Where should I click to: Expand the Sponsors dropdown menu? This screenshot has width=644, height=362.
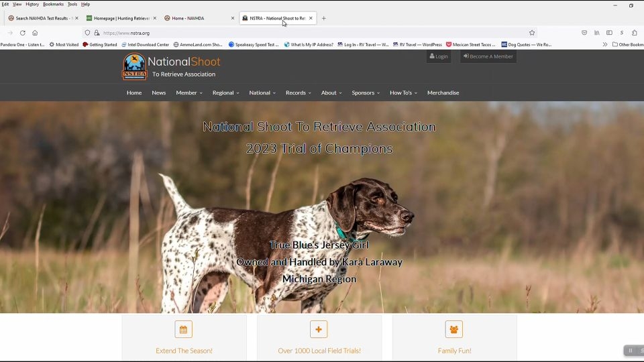366,93
